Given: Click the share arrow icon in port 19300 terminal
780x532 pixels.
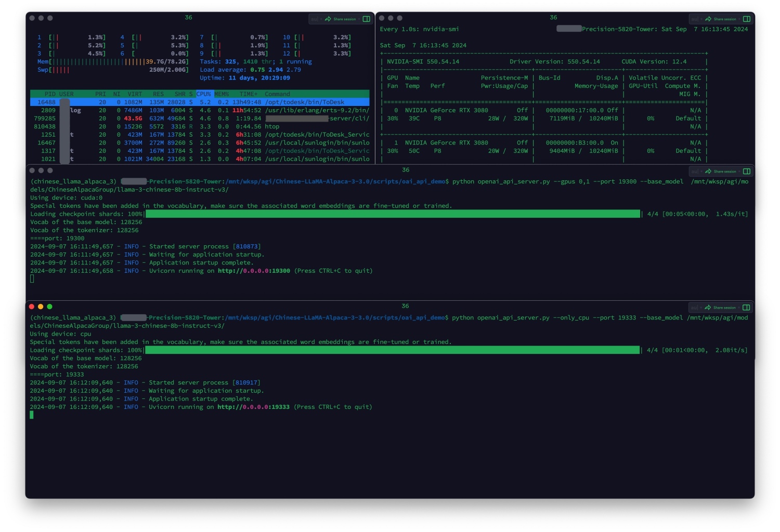Looking at the screenshot, I should tap(708, 171).
